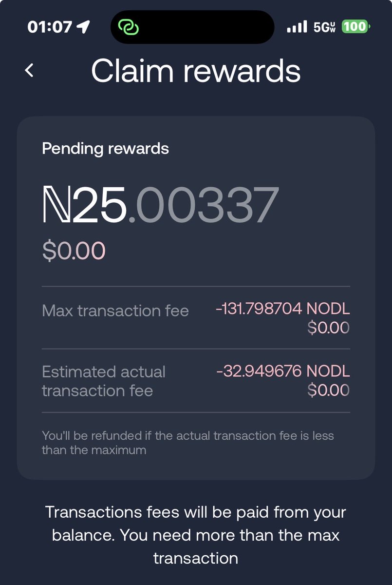Tap the $0.00 under max fee value
The height and width of the screenshot is (585, 392).
pos(328,328)
